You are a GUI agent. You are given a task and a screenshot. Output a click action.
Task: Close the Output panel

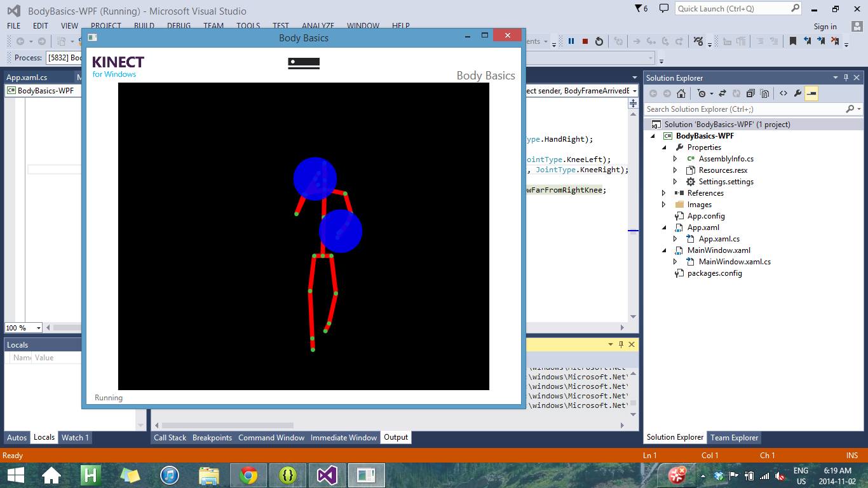[632, 344]
